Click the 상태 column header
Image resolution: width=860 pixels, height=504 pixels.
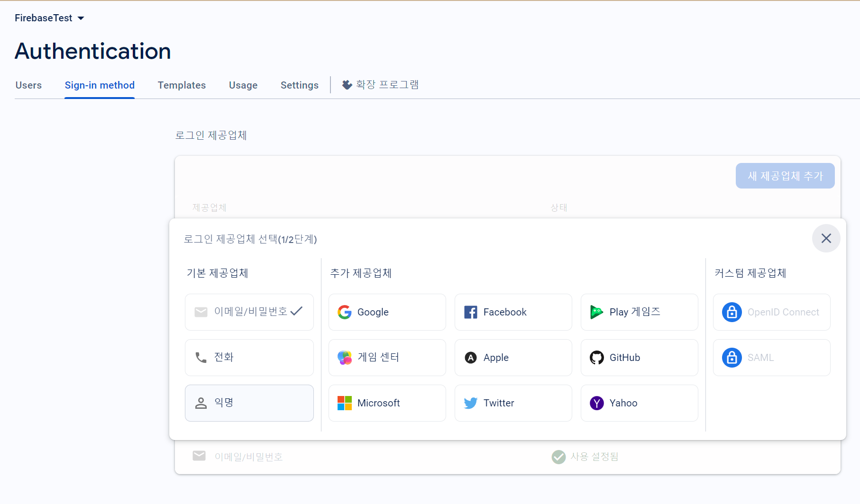(x=558, y=207)
